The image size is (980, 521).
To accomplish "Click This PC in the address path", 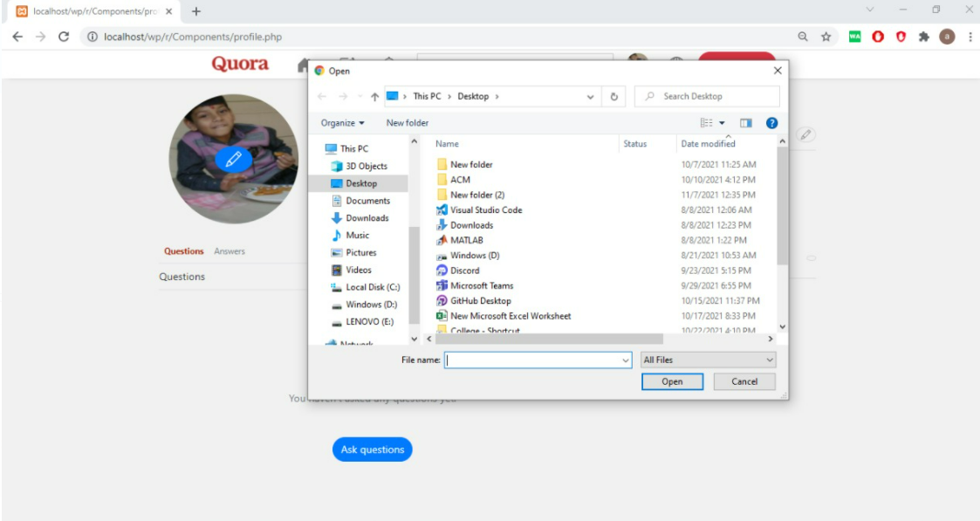I will coord(427,97).
